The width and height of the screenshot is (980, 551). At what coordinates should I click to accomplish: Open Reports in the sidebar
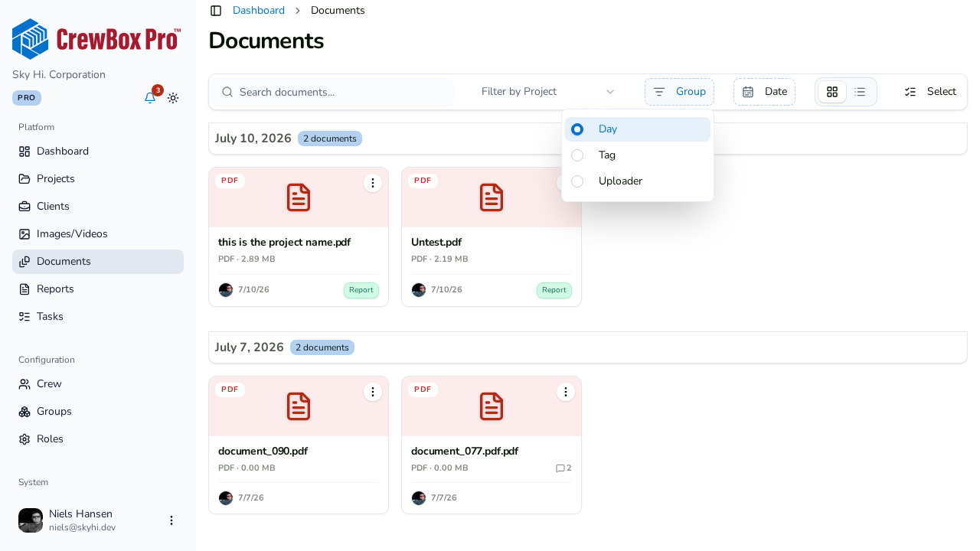(x=98, y=289)
